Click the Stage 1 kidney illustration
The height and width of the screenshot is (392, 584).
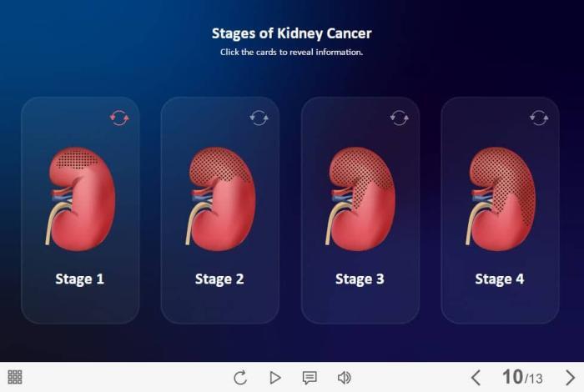pyautogui.click(x=80, y=198)
